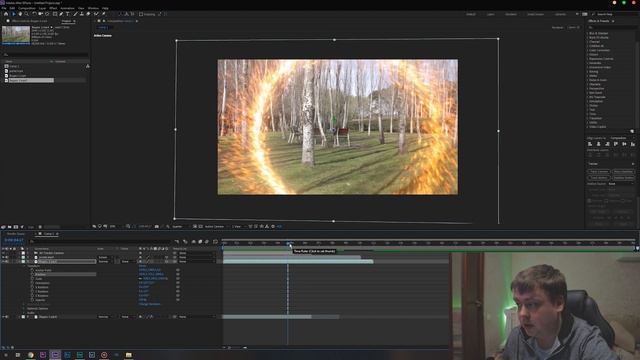Click the Track Camera button
640x360 pixels.
(599, 172)
